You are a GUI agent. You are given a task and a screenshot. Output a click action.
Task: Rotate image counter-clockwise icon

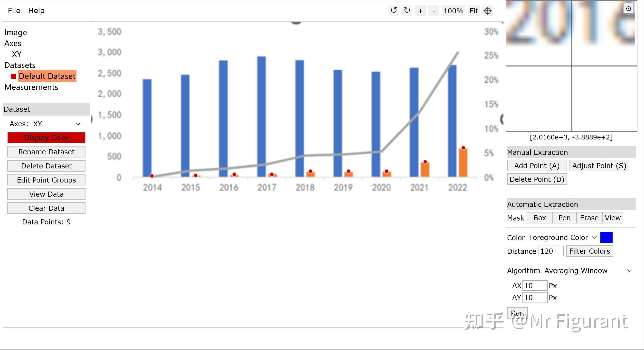[394, 11]
